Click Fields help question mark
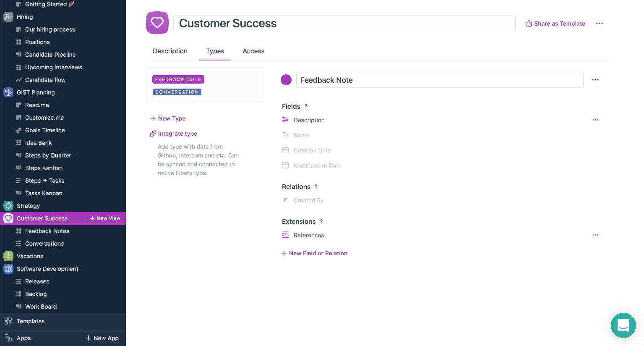This screenshot has width=644, height=346. click(x=306, y=106)
